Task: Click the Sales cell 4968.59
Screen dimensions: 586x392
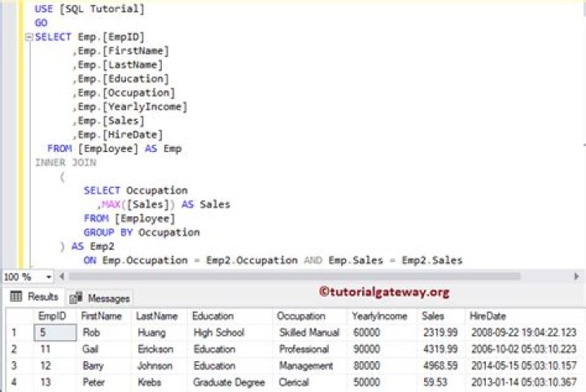Action: coord(441,365)
